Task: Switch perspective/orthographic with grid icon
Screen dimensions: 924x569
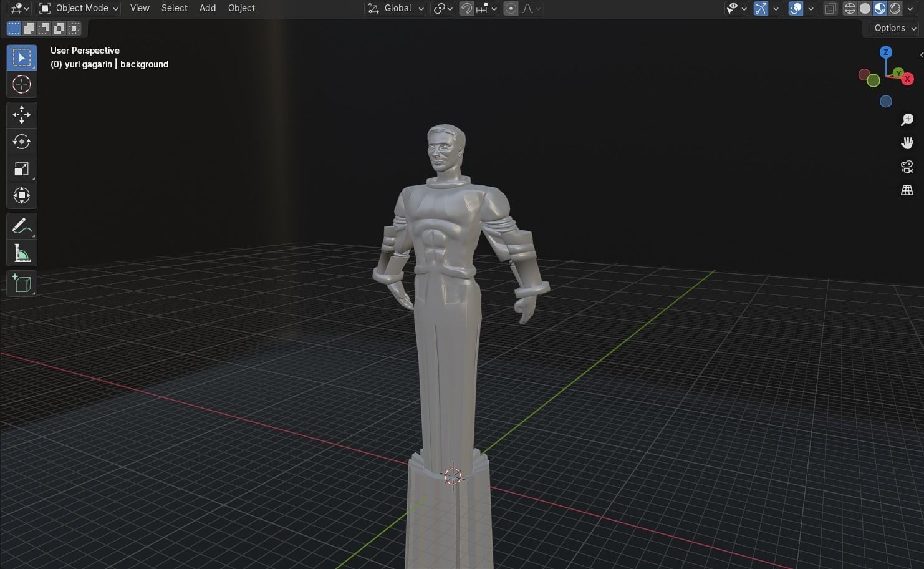Action: pos(907,190)
